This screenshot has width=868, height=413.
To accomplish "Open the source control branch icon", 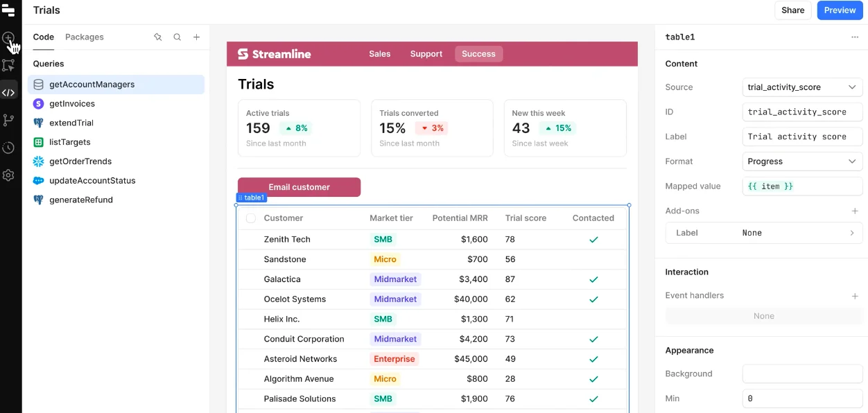I will point(8,120).
